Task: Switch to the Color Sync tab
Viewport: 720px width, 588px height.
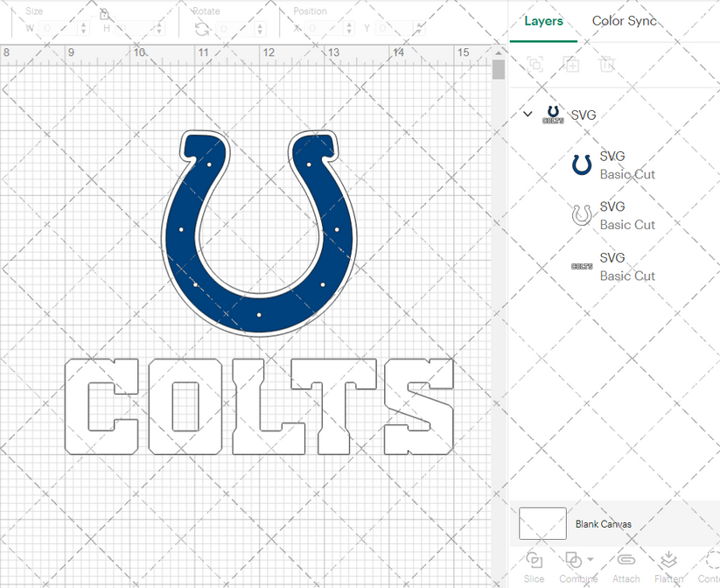Action: (x=625, y=21)
